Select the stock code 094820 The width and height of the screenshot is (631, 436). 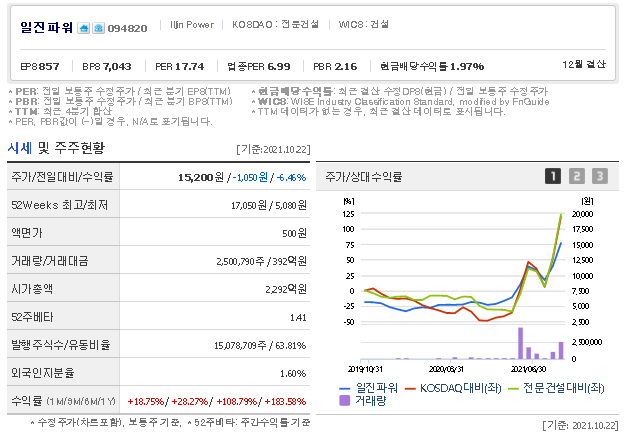coord(128,29)
